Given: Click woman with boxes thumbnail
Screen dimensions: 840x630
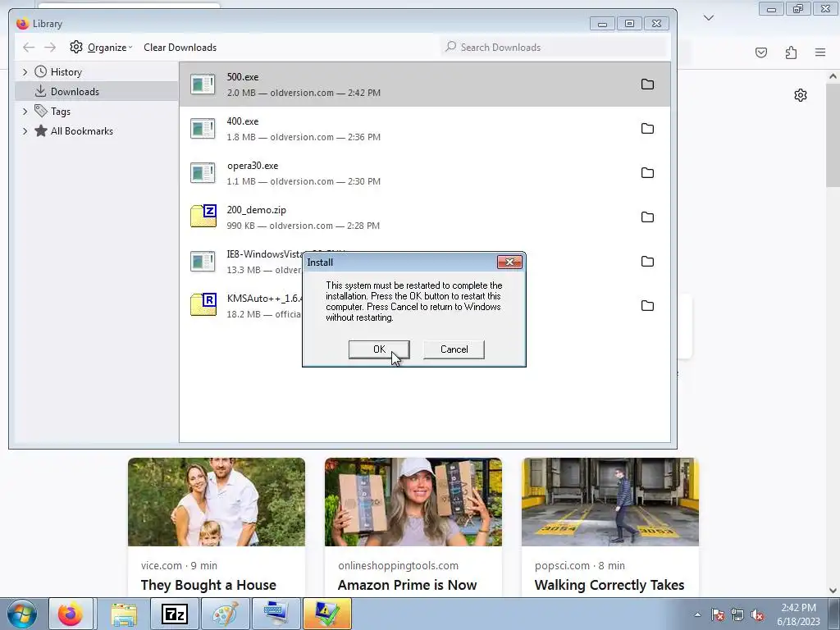Looking at the screenshot, I should tap(413, 502).
